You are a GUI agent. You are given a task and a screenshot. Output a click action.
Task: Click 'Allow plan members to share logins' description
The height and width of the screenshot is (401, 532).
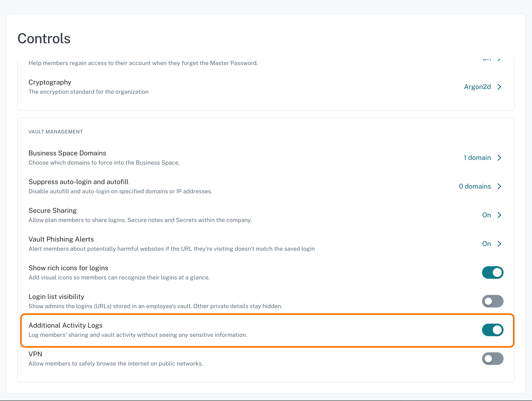[140, 220]
